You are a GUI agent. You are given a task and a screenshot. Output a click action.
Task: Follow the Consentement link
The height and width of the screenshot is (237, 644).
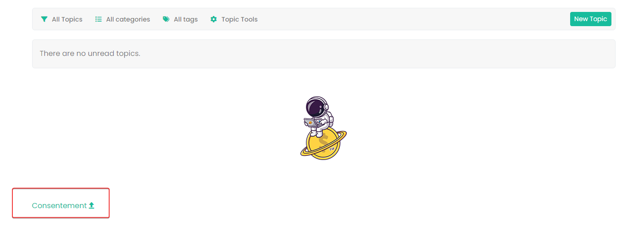(x=63, y=205)
